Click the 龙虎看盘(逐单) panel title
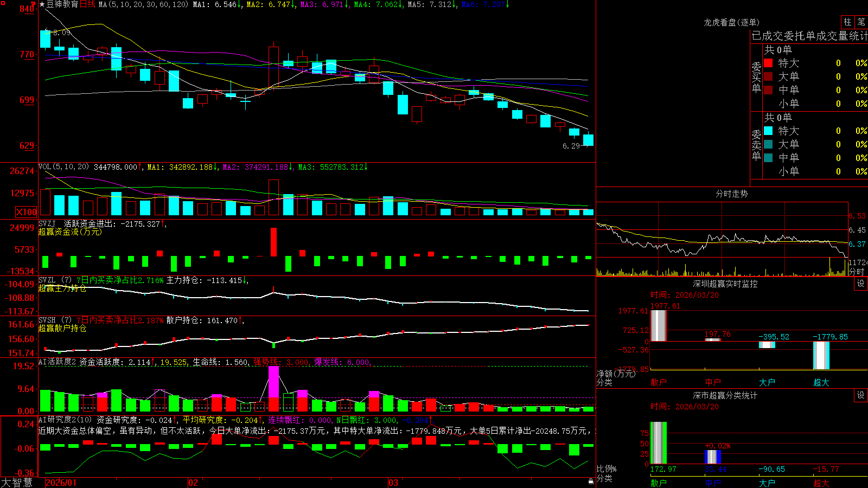The height and width of the screenshot is (488, 868). pos(731,22)
